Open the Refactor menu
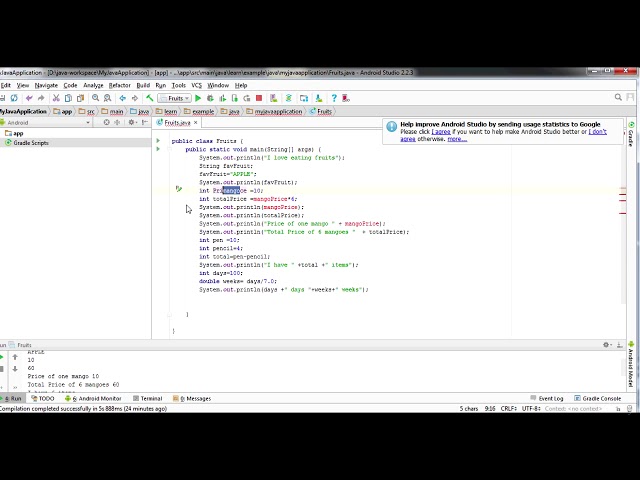The image size is (640, 480). [x=120, y=85]
